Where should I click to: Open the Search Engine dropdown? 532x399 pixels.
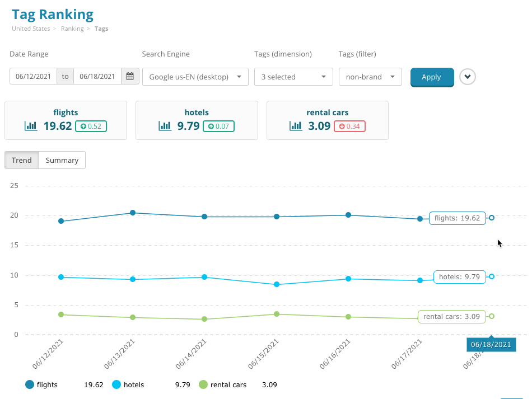point(195,76)
